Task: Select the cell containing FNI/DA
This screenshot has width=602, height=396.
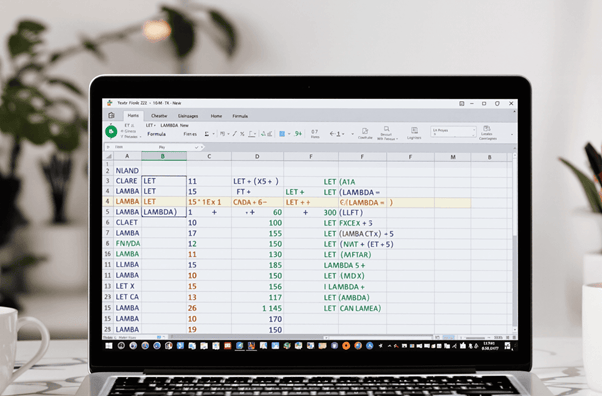Action: pyautogui.click(x=127, y=244)
